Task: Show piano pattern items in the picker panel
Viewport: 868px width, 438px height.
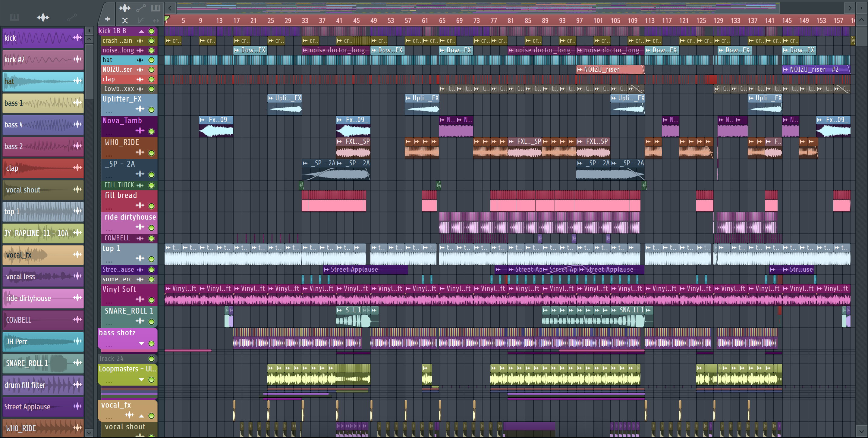Action: (14, 17)
